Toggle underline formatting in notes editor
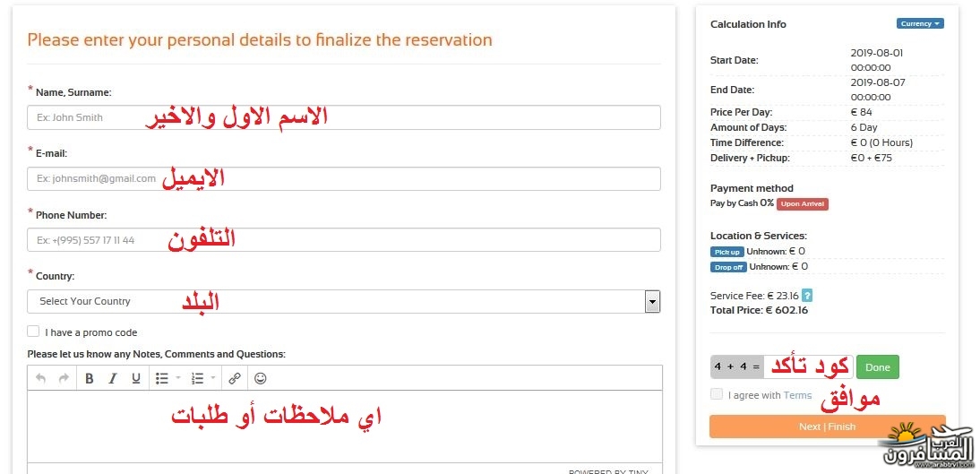 click(x=135, y=378)
